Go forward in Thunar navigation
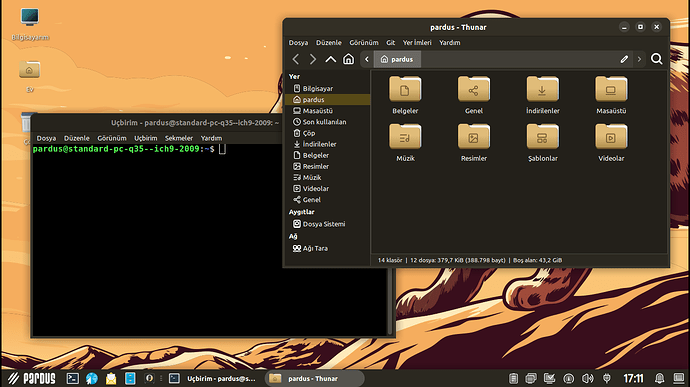 click(x=313, y=59)
